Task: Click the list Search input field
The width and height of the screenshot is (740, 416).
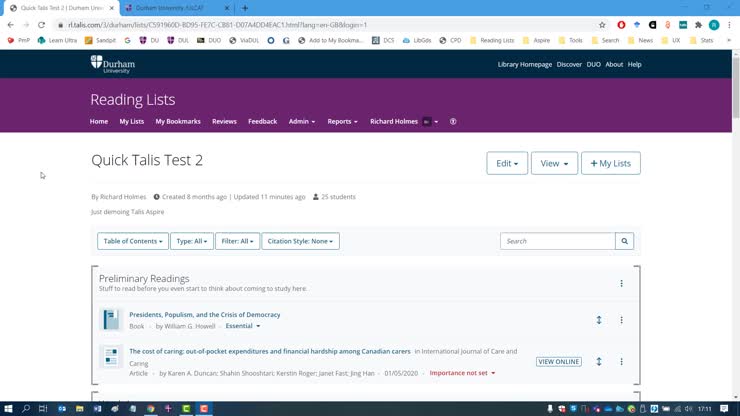Action: pos(557,241)
